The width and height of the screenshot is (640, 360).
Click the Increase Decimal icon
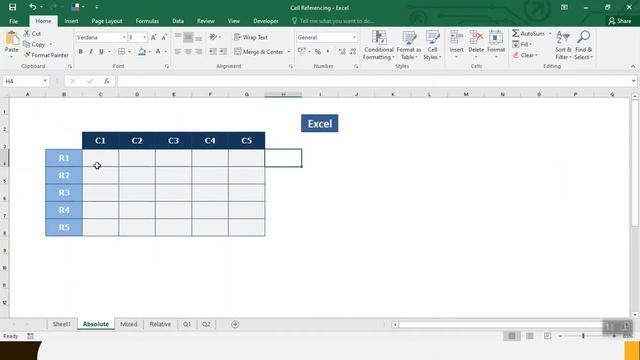(x=342, y=51)
